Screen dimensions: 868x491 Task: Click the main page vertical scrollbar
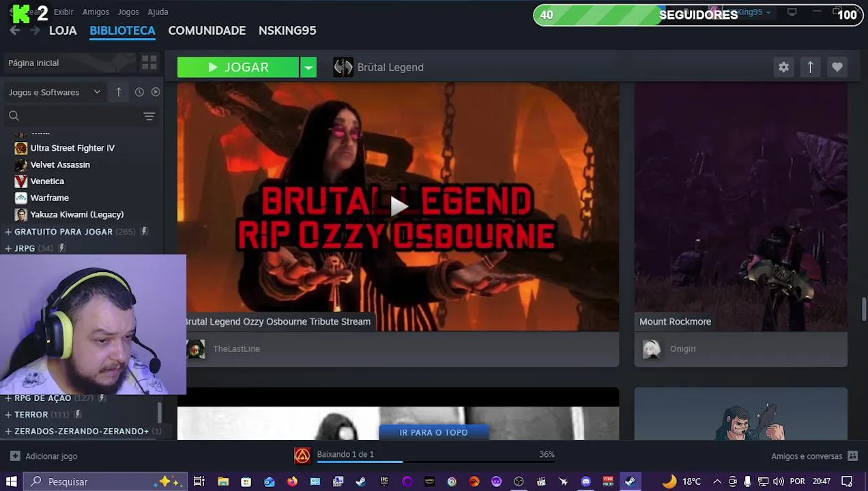[864, 308]
